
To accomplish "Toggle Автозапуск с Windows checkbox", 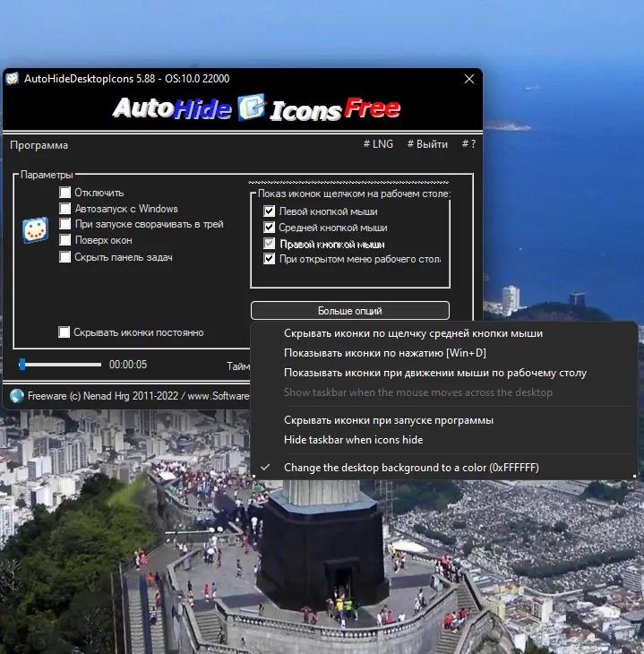I will pyautogui.click(x=64, y=208).
